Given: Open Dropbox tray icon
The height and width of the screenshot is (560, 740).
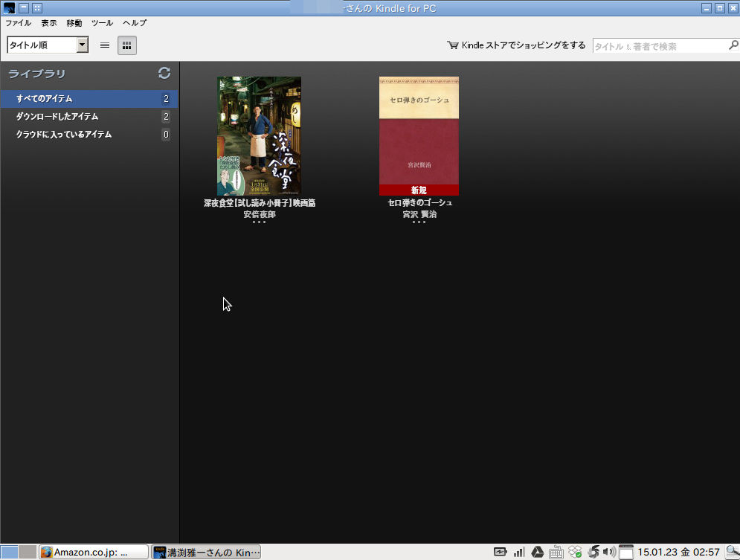Looking at the screenshot, I should pyautogui.click(x=575, y=552).
